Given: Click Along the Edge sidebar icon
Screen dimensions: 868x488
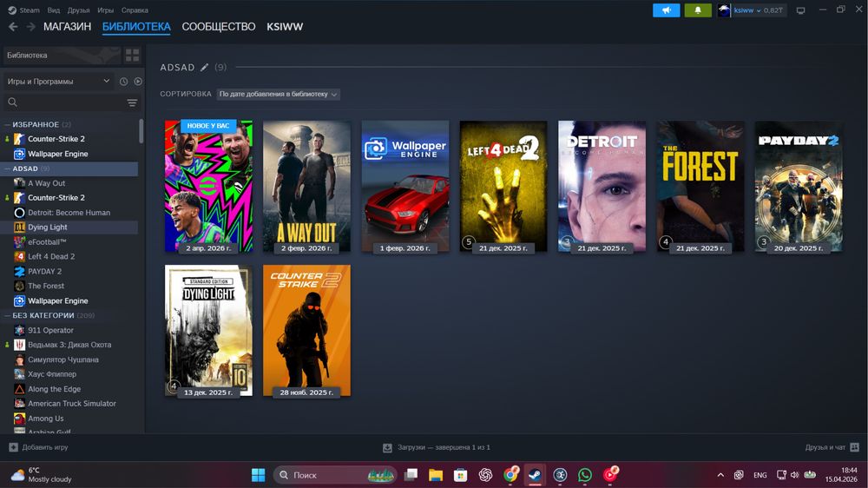Looking at the screenshot, I should (x=19, y=389).
